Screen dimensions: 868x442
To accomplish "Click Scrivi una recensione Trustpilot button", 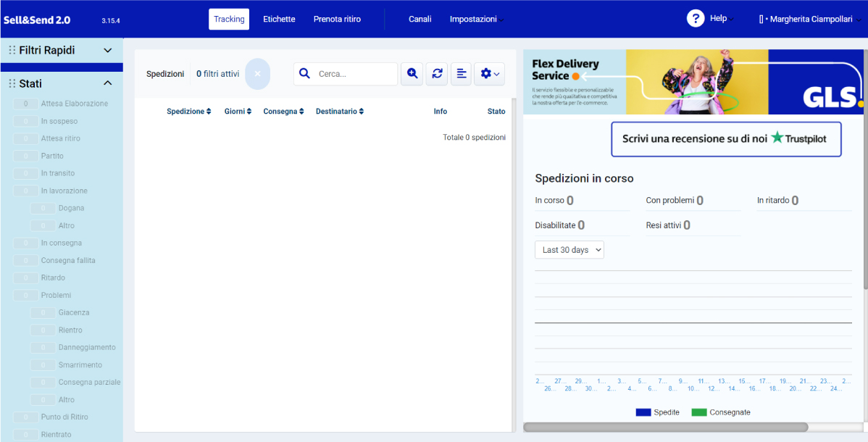I will pos(726,138).
